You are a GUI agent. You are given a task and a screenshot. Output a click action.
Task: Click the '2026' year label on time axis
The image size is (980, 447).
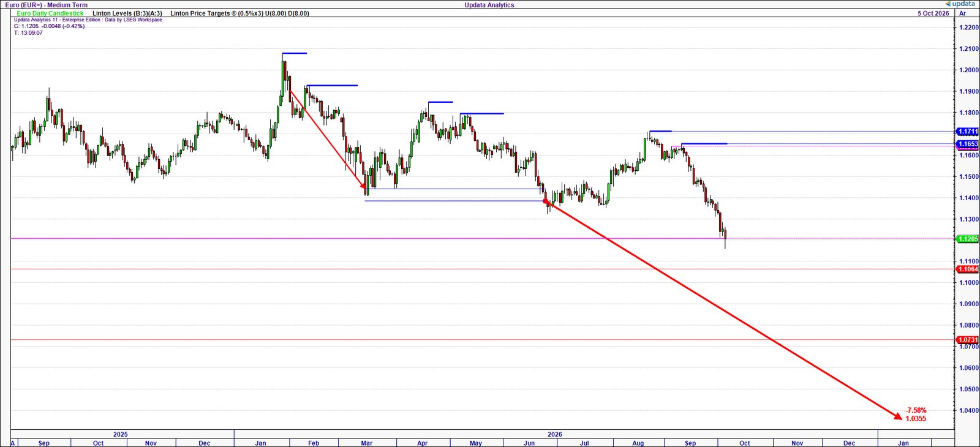[555, 434]
